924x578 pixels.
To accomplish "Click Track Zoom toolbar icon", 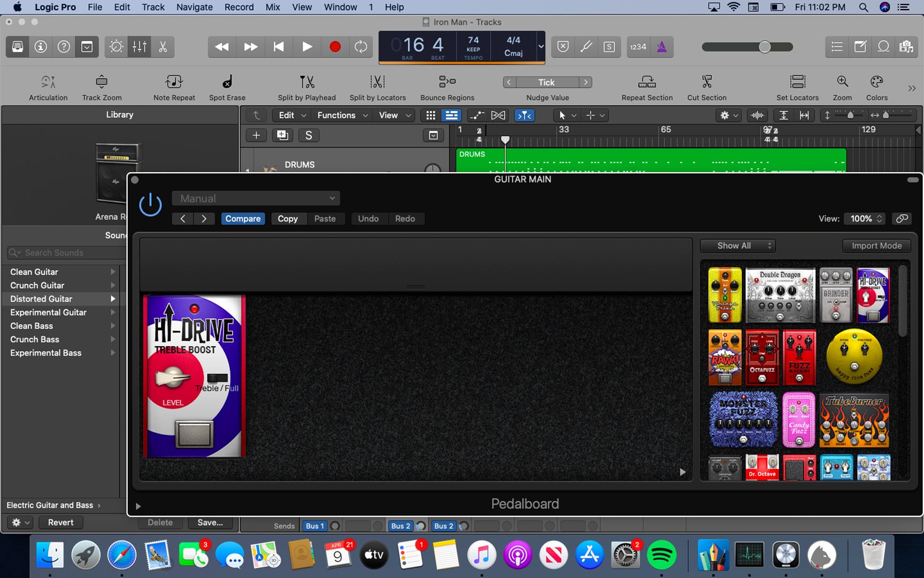I will (x=102, y=82).
